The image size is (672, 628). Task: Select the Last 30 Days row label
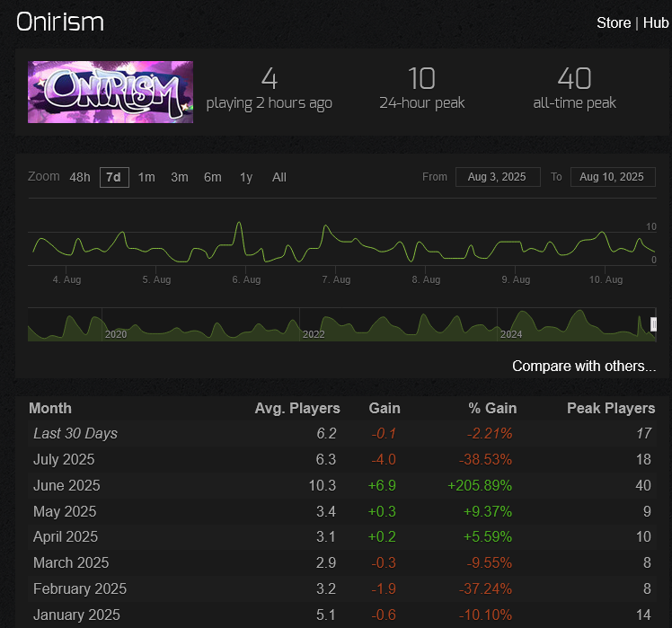(75, 433)
